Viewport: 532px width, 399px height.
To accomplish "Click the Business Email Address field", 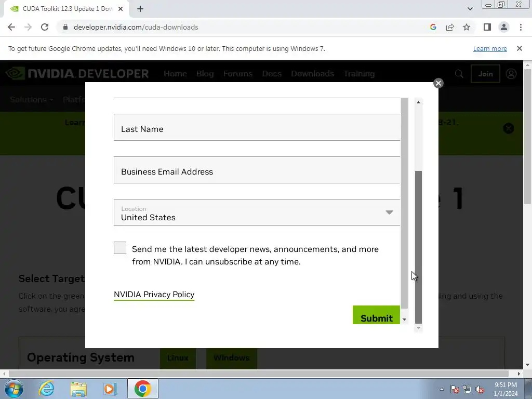I will coord(257,170).
